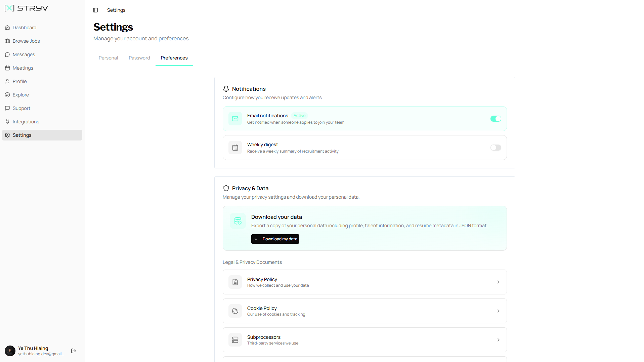Select the Preferences tab
644x362 pixels.
(174, 58)
